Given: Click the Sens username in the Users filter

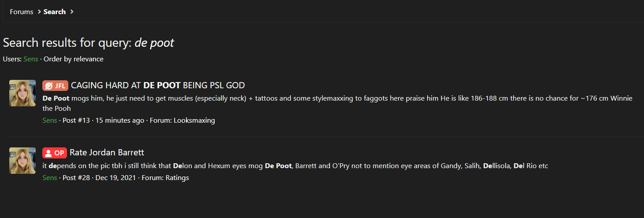Looking at the screenshot, I should tap(31, 59).
